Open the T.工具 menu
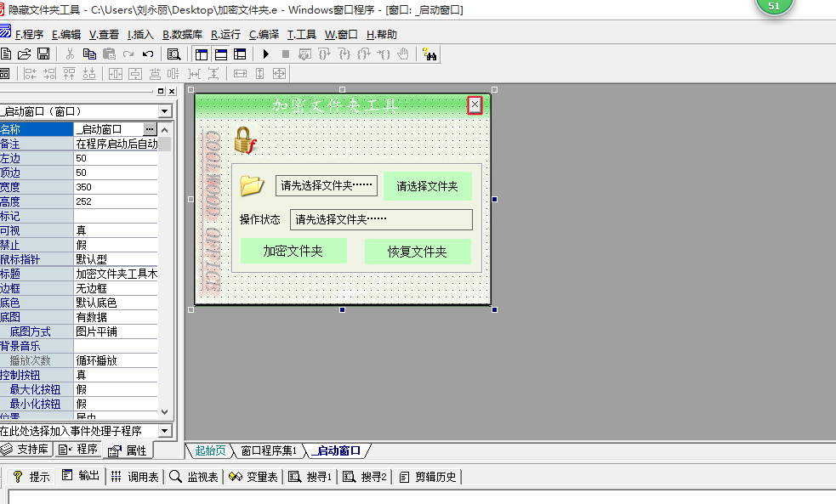Screen dimensions: 836x504 pos(302,35)
